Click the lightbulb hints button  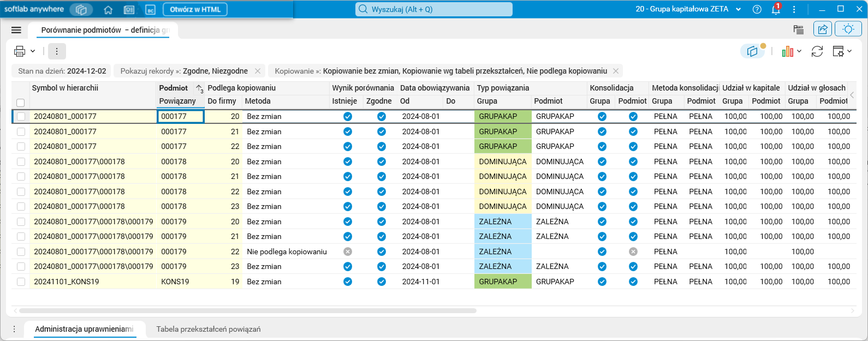coord(848,29)
